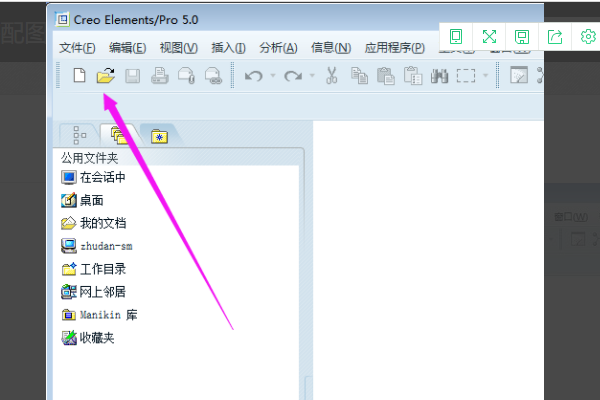This screenshot has width=600, height=400.
Task: Click the dashed selection box icon
Action: coord(466,76)
